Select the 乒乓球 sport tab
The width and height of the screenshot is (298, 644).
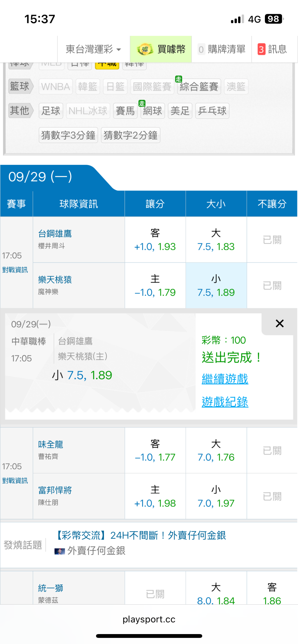(x=212, y=111)
